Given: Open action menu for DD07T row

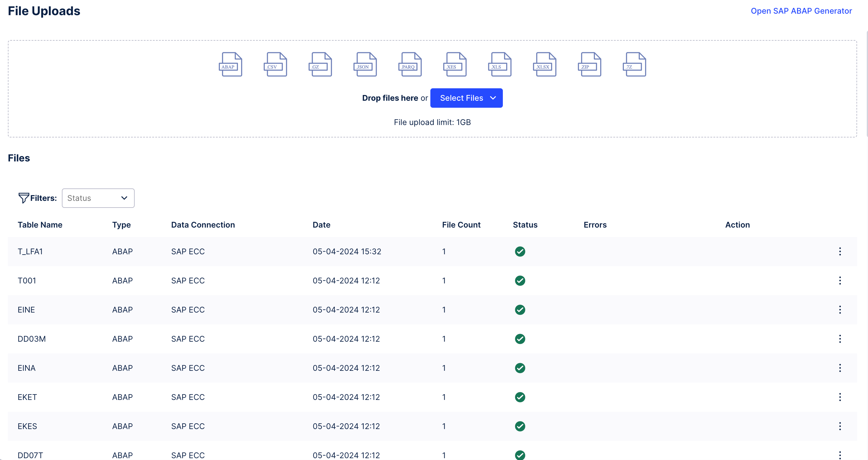Looking at the screenshot, I should tap(840, 455).
